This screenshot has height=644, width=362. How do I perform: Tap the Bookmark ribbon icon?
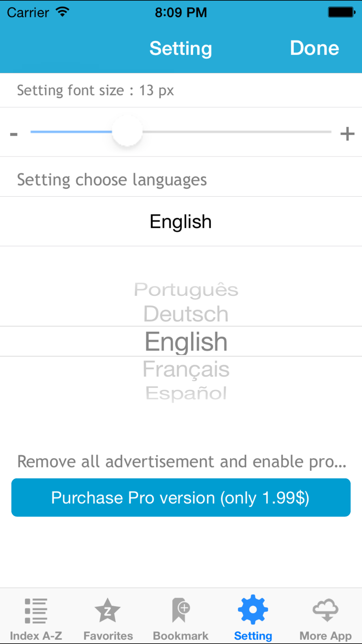181,610
